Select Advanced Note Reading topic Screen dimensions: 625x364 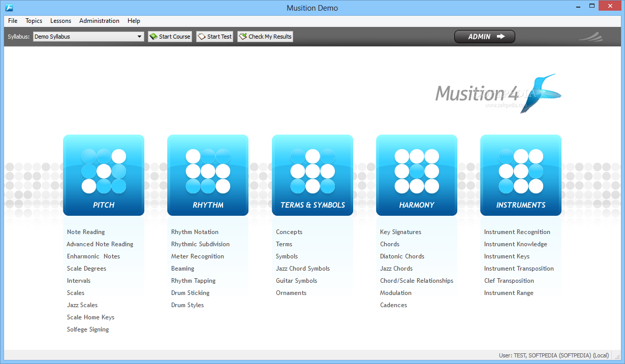[x=100, y=244]
